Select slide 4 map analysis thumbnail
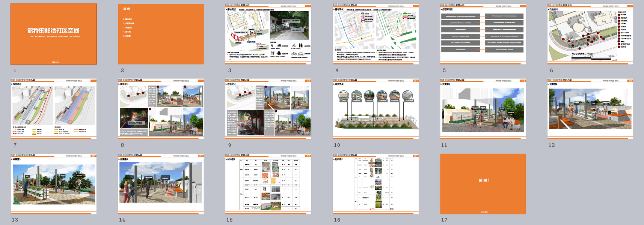 [x=376, y=34]
